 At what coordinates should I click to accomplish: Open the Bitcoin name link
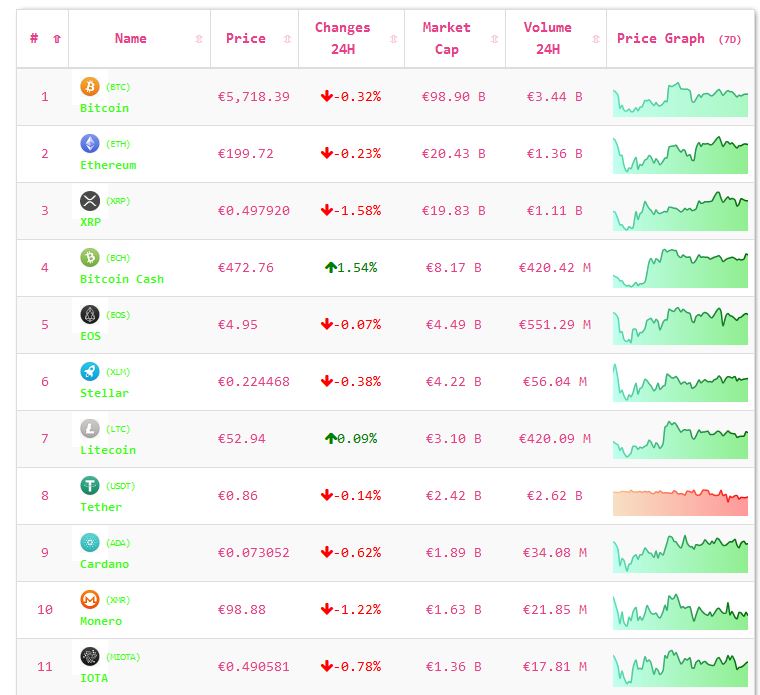click(x=104, y=108)
